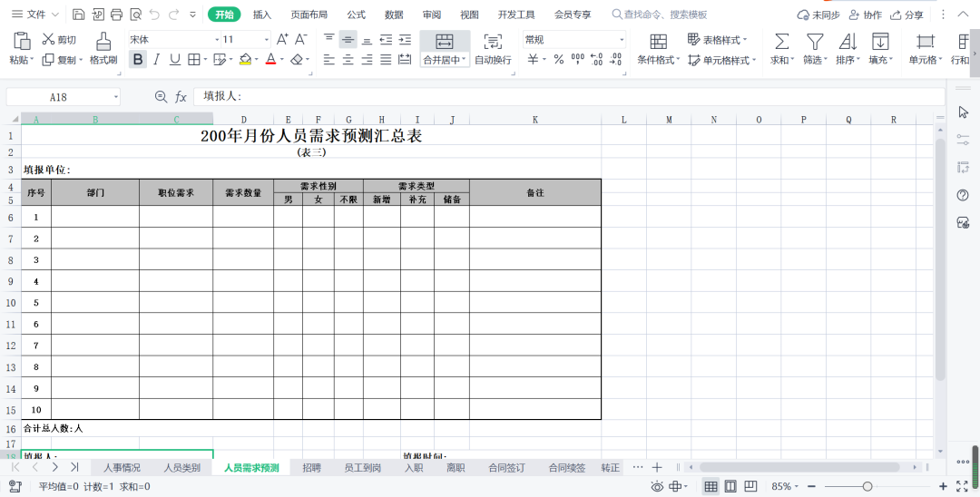Click the 协作 collaborate button
The width and height of the screenshot is (980, 497).
tap(866, 15)
